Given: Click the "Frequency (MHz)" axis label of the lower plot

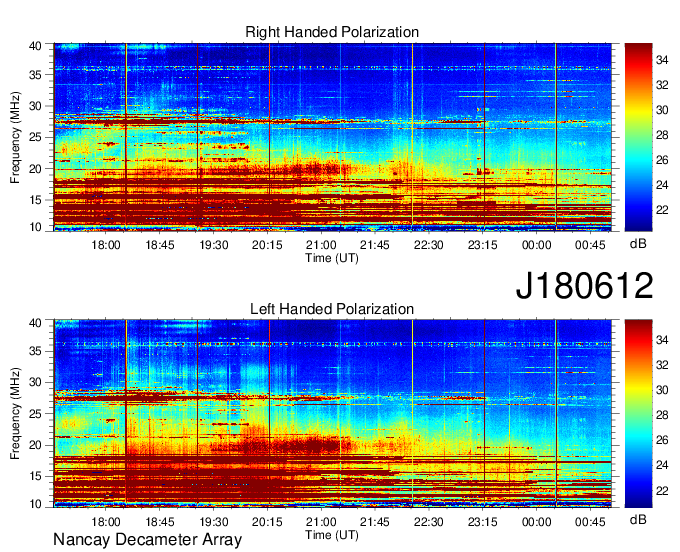Looking at the screenshot, I should pos(15,414).
